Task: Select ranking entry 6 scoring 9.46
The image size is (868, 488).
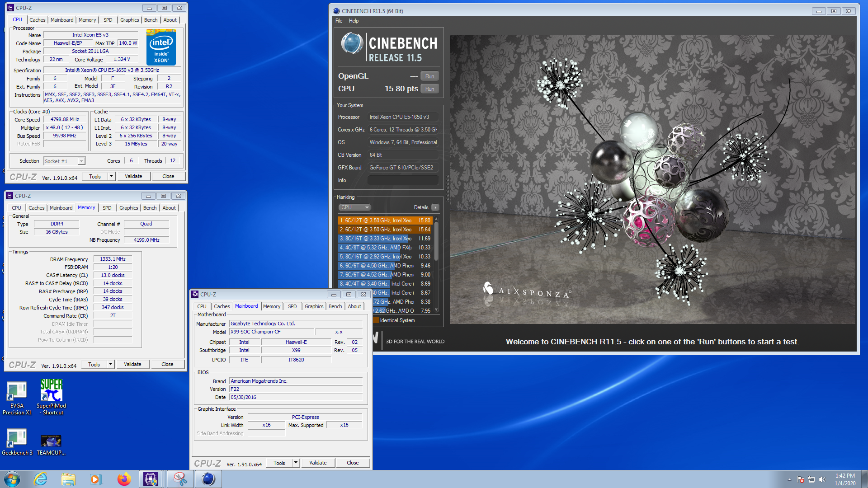Action: (x=385, y=266)
